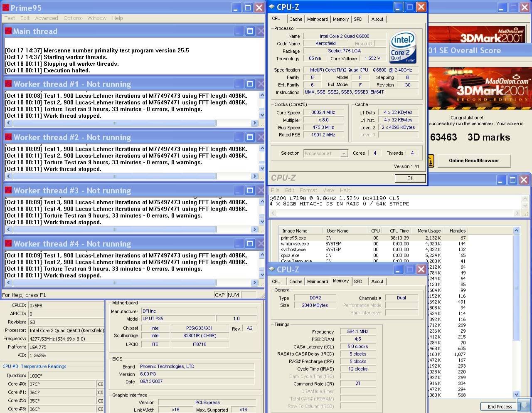Click the OK button in CPU-Z
This screenshot has height=413, width=532.
[410, 178]
